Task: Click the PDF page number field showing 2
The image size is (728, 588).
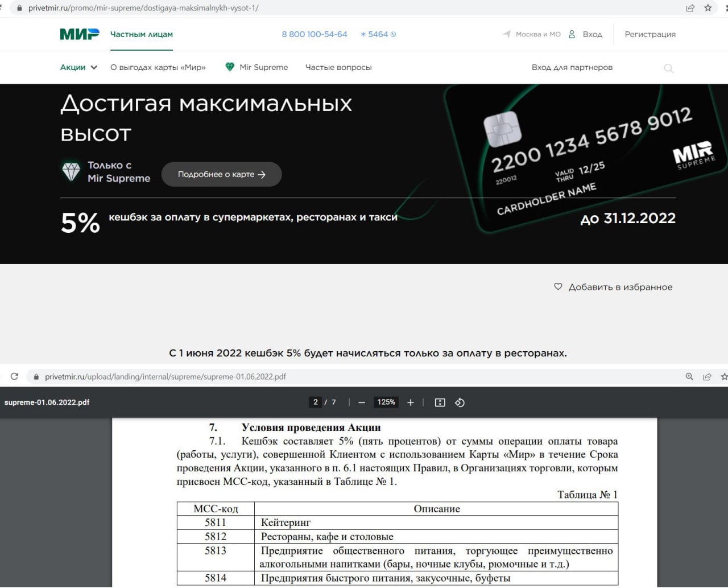Action: click(316, 402)
